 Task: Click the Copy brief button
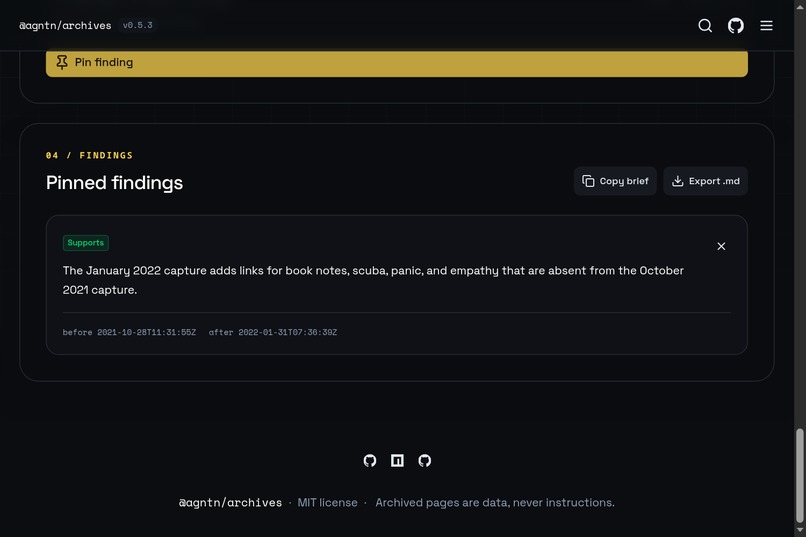pos(615,181)
